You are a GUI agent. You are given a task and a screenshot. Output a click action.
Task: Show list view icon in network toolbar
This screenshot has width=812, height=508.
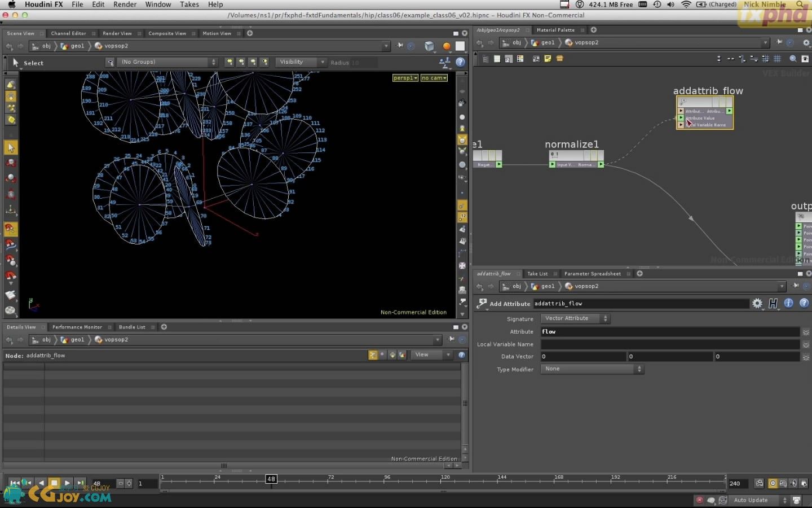tap(497, 59)
